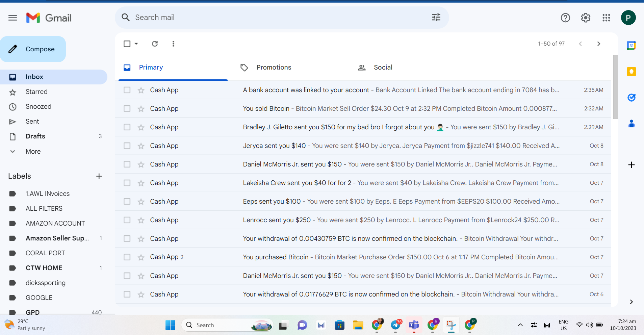This screenshot has height=335, width=644.
Task: Check the 'Lenrocc sent you $250' email checkbox
Action: (x=127, y=220)
